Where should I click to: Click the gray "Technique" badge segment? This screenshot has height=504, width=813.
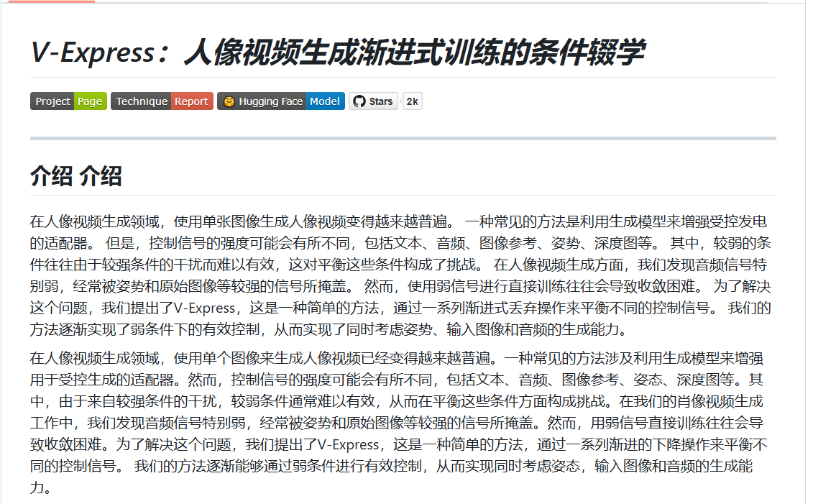pos(142,101)
